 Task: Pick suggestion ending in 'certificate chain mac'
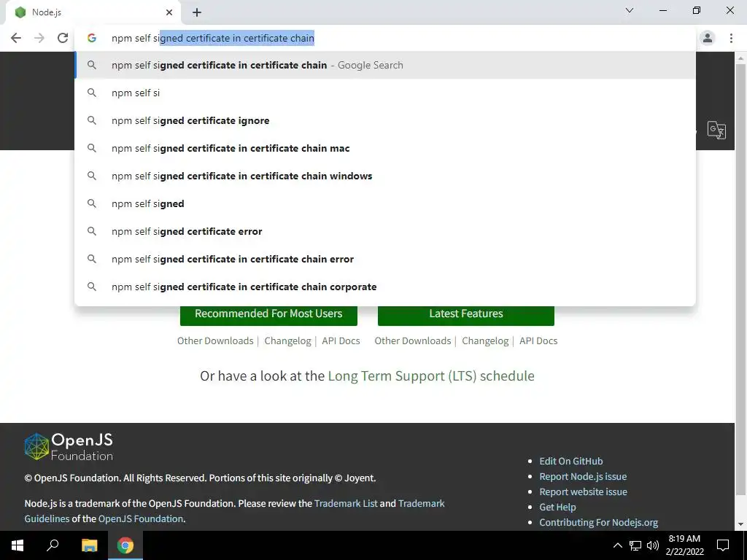(385, 148)
